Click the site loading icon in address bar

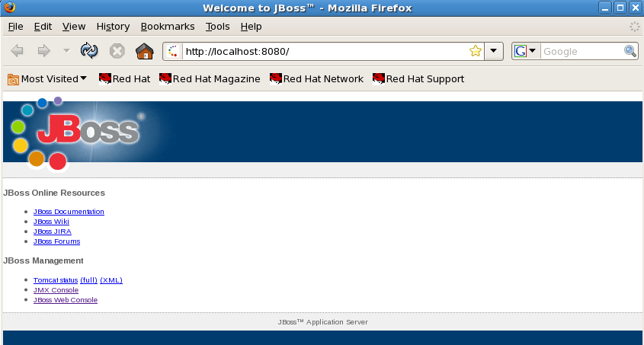click(x=173, y=51)
